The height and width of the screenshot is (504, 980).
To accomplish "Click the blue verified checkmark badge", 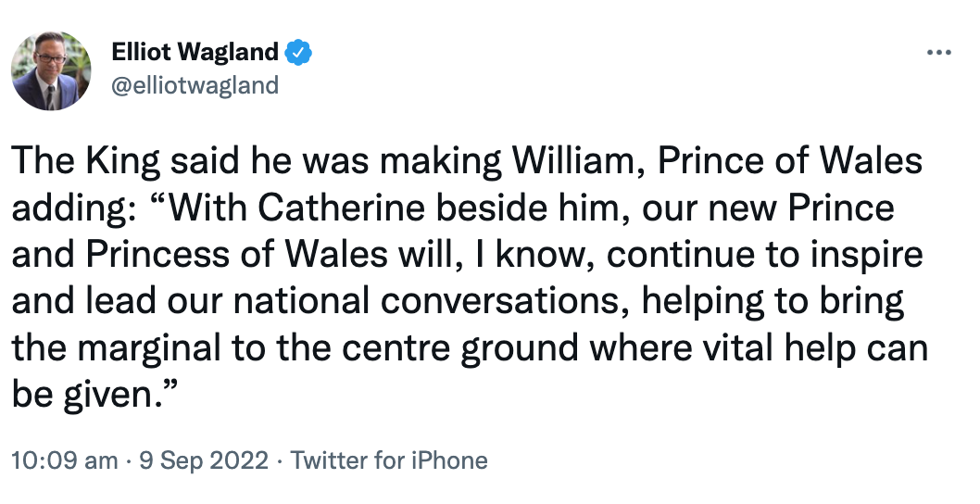I will tap(298, 53).
